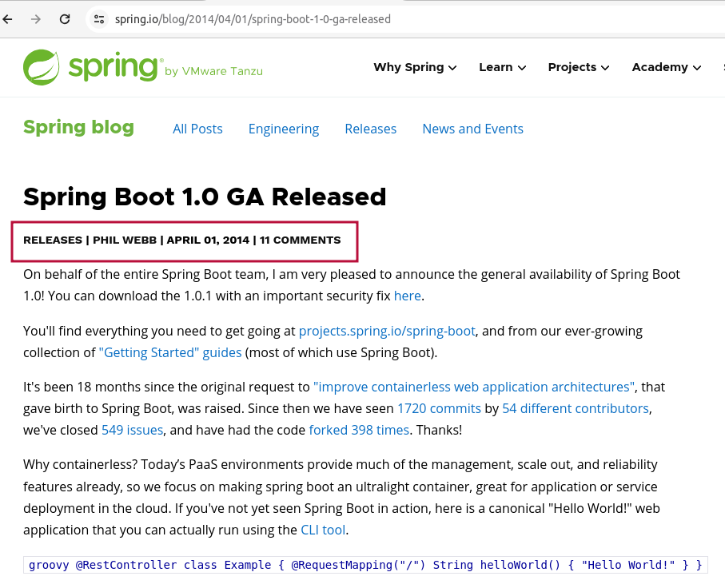Click the 11 COMMENTS text
Screen dimensions: 725x588
pyautogui.click(x=300, y=240)
